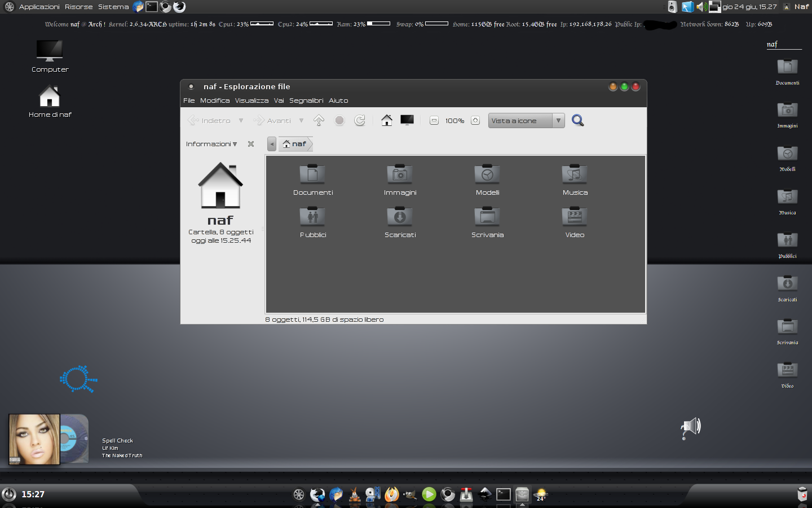The height and width of the screenshot is (508, 812).
Task: Open Computer location from toolbar monitor icon
Action: click(x=407, y=120)
